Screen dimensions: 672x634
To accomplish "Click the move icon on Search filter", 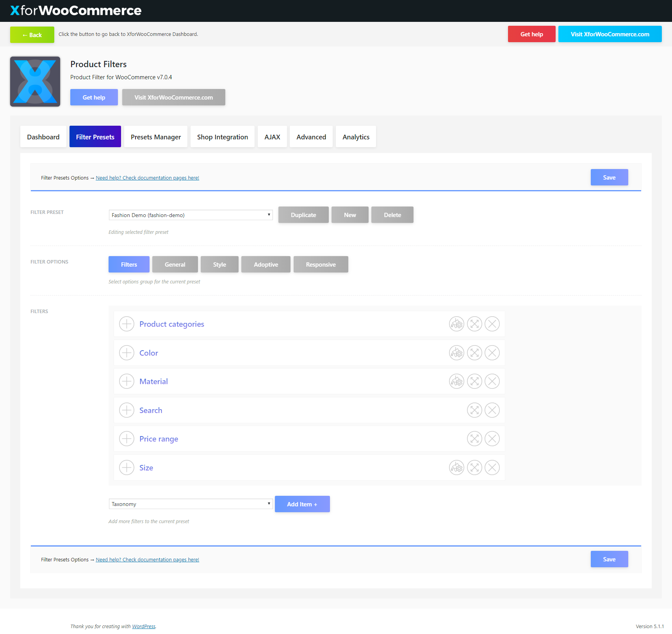I will (474, 410).
